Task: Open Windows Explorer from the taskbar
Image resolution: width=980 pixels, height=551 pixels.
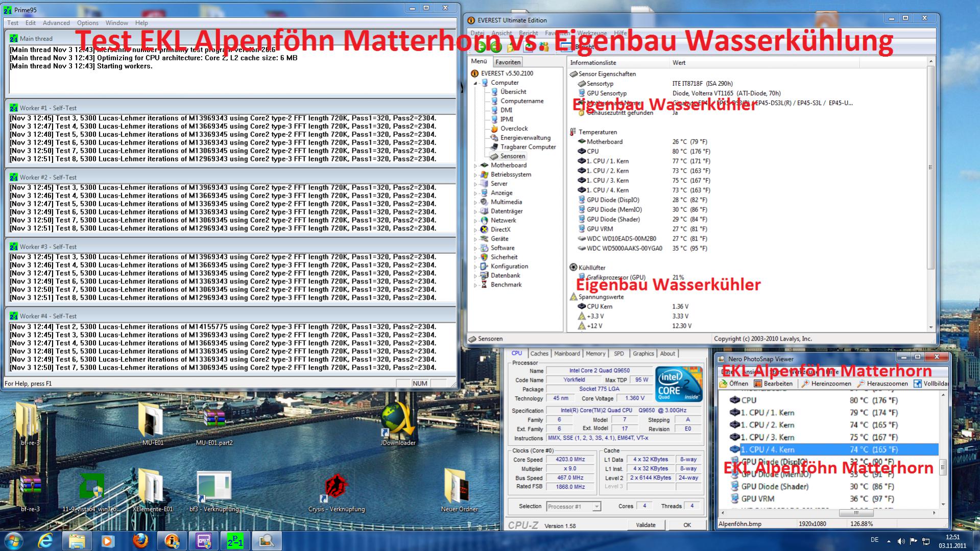Action: pos(77,541)
